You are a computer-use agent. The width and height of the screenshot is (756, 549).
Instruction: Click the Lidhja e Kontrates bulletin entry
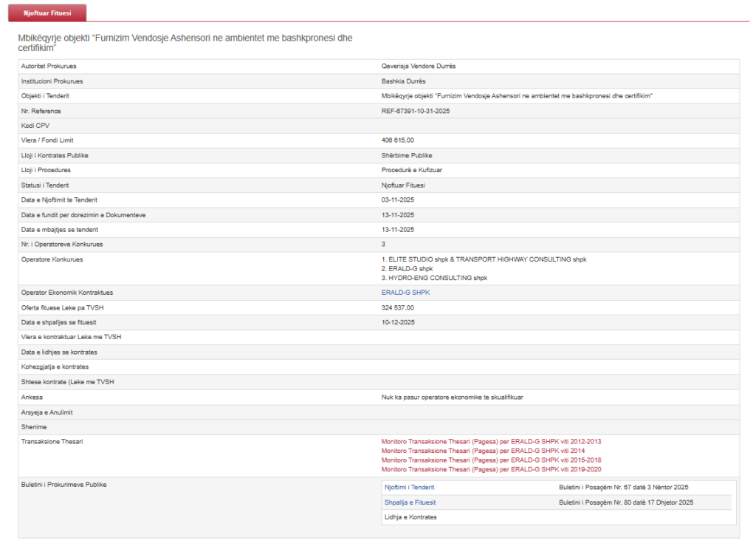point(410,517)
